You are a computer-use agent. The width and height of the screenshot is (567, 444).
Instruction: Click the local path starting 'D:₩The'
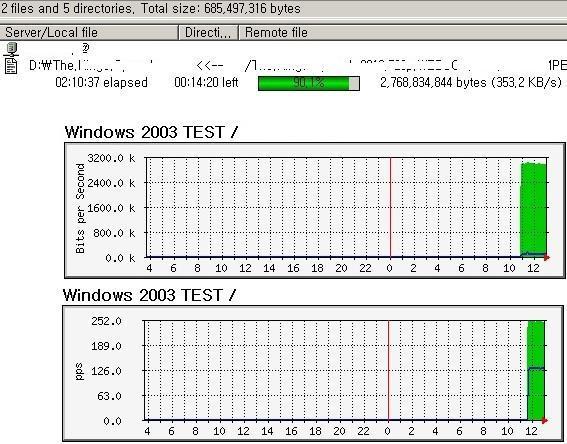click(x=91, y=65)
